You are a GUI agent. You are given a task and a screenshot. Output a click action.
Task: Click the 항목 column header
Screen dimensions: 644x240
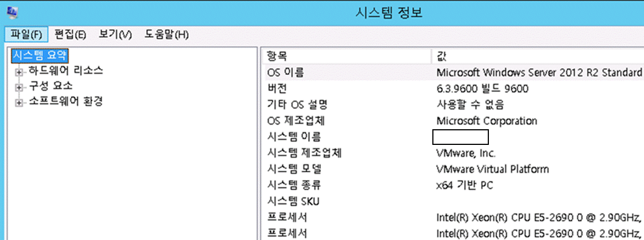pos(346,56)
